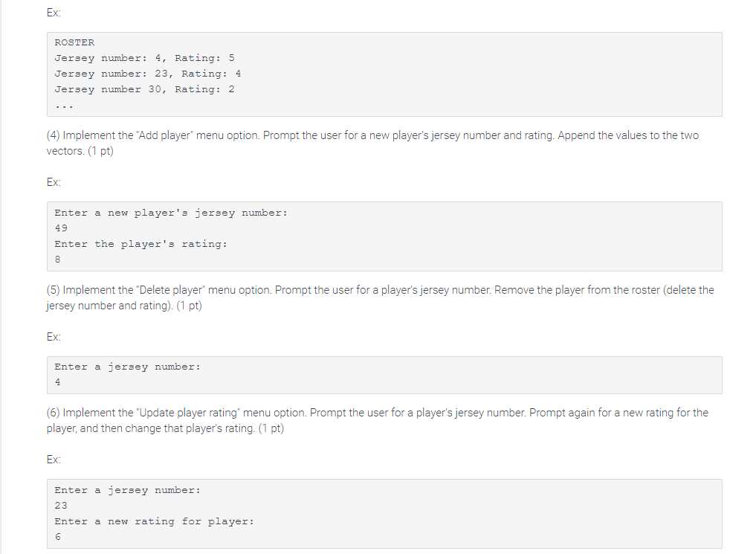Click the example value 49
Image resolution: width=756 pixels, height=554 pixels.
(x=61, y=228)
